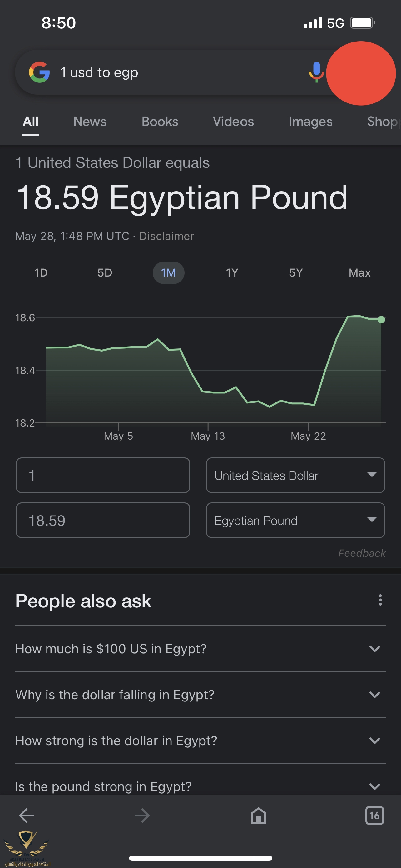Tap the forward navigation arrow
This screenshot has width=401, height=868.
pos(142,816)
